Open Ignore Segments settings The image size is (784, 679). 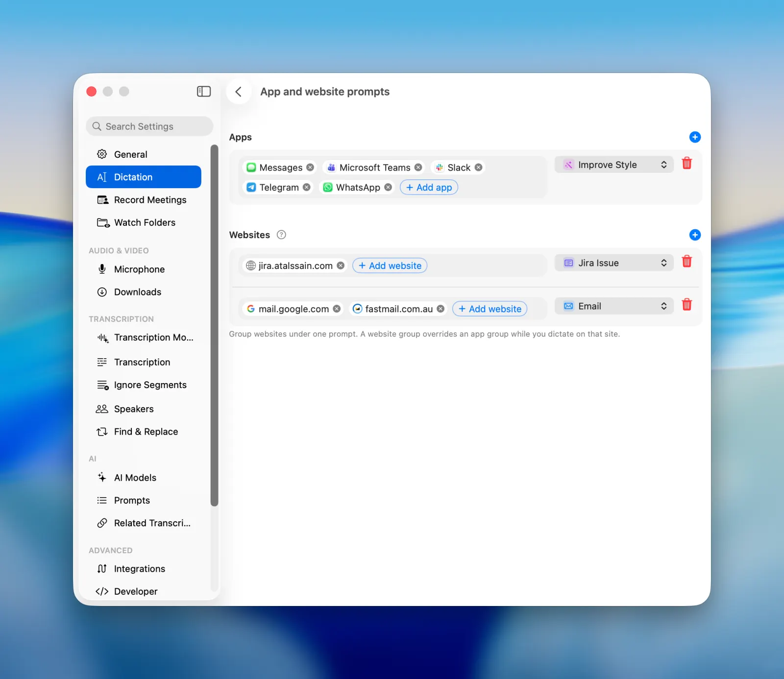click(144, 385)
